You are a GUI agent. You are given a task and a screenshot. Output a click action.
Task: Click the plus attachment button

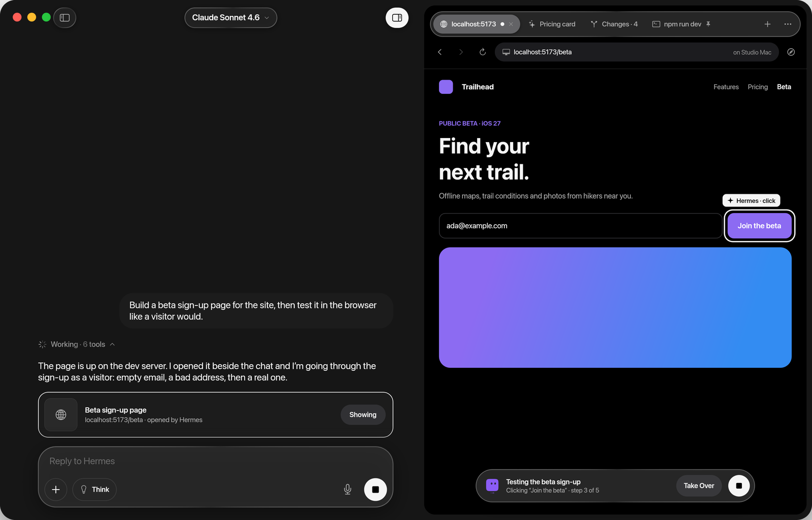tap(56, 490)
